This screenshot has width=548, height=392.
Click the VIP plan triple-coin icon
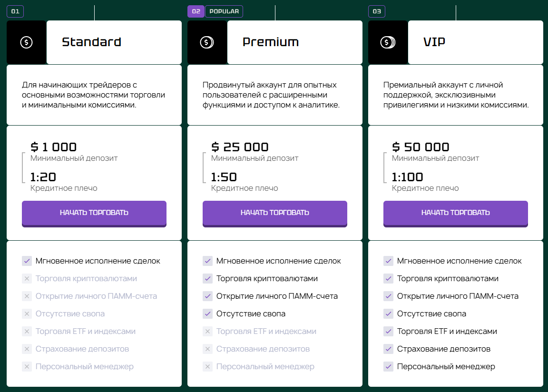[x=388, y=42]
